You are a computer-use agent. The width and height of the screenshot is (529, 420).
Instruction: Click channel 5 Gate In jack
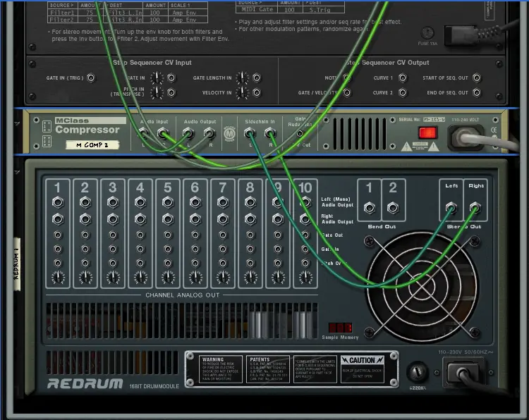(x=168, y=249)
